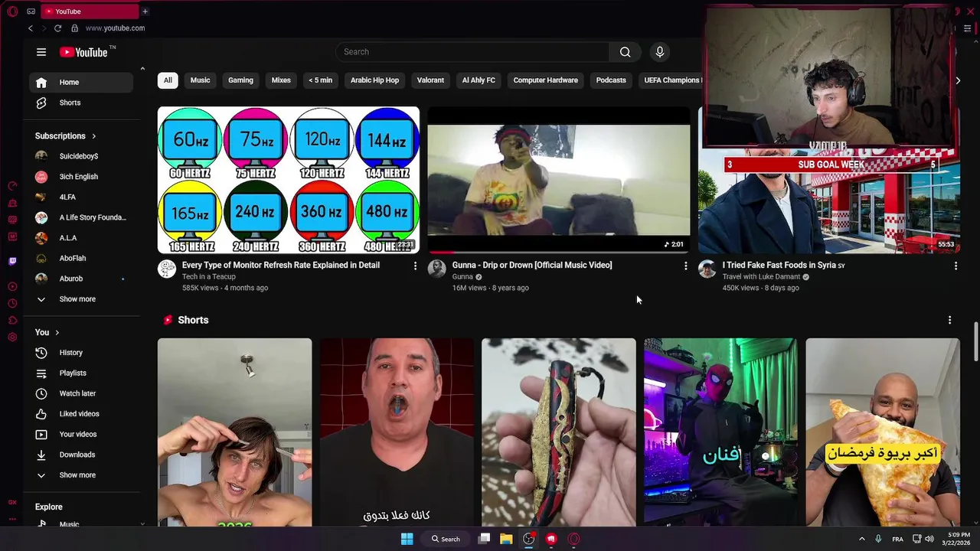This screenshot has height=551, width=980.
Task: Select the Computer Hardware chip
Action: tap(546, 80)
